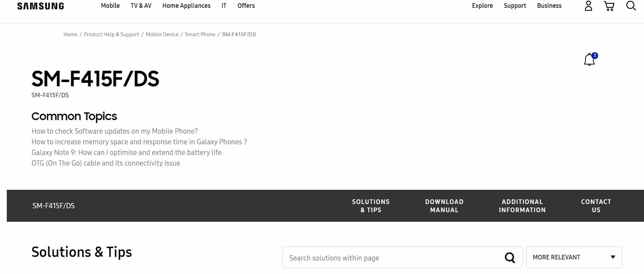Click the search icon beside the solutions box
This screenshot has height=274, width=644.
[x=510, y=257]
